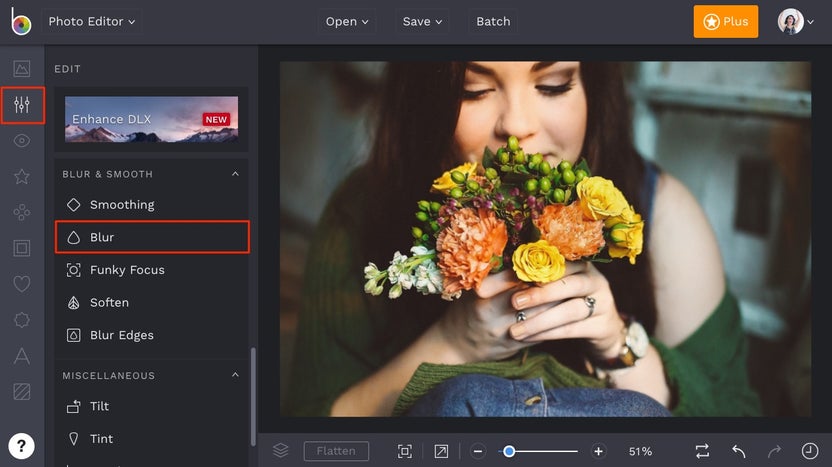Open the Artsy flower sidebar icon

coord(22,212)
